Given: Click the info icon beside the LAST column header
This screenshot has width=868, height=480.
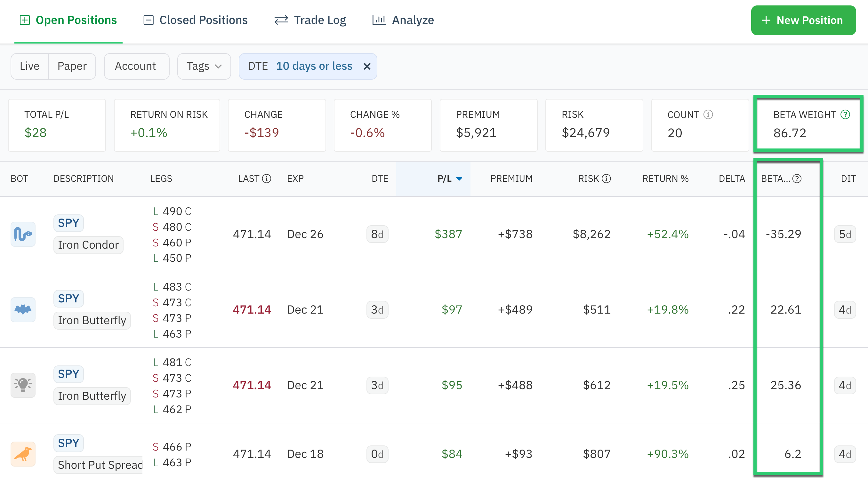Looking at the screenshot, I should pyautogui.click(x=267, y=179).
